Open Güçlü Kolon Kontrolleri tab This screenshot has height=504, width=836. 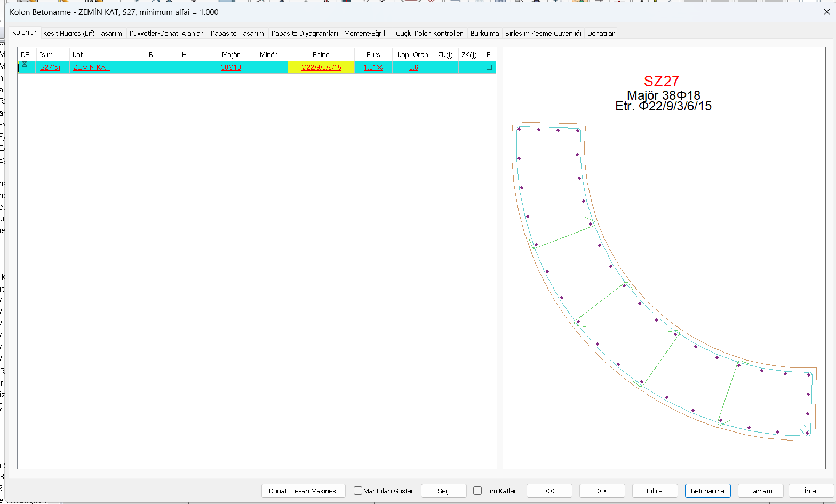coord(430,33)
